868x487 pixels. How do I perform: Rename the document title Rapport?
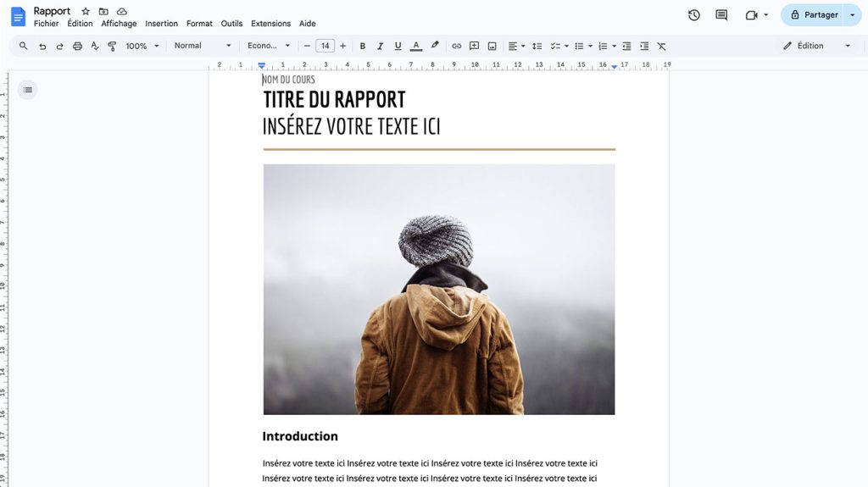(x=52, y=11)
